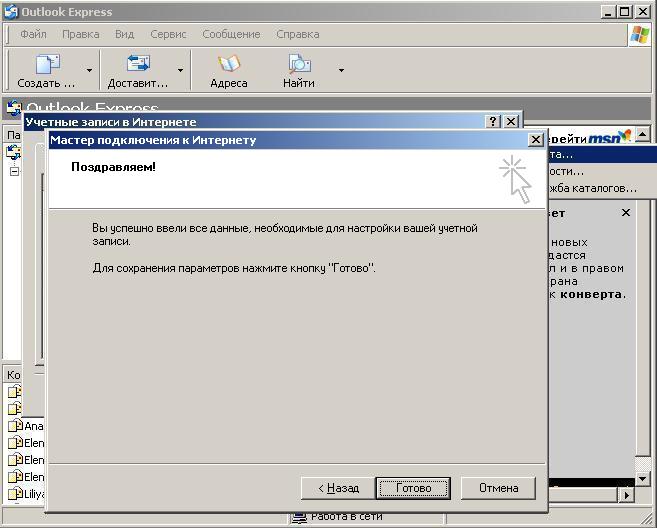657x528 pixels.
Task: Click the Доставить mail toolbar icon
Action: tap(137, 70)
